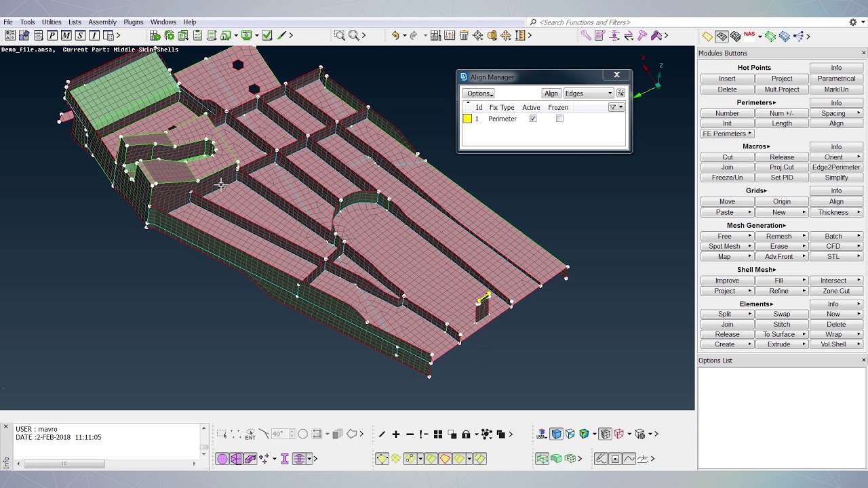868x488 pixels.
Task: Click the Help menu
Action: point(190,22)
